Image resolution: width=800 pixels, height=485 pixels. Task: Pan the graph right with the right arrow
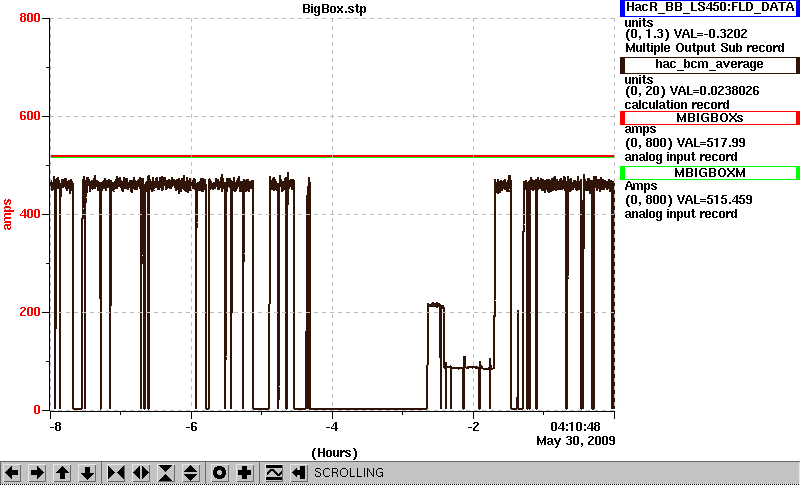point(37,473)
